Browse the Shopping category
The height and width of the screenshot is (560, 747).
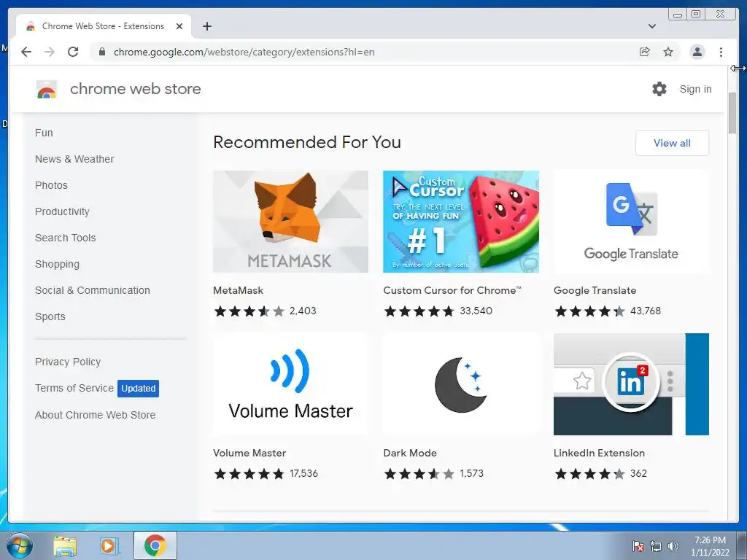57,264
